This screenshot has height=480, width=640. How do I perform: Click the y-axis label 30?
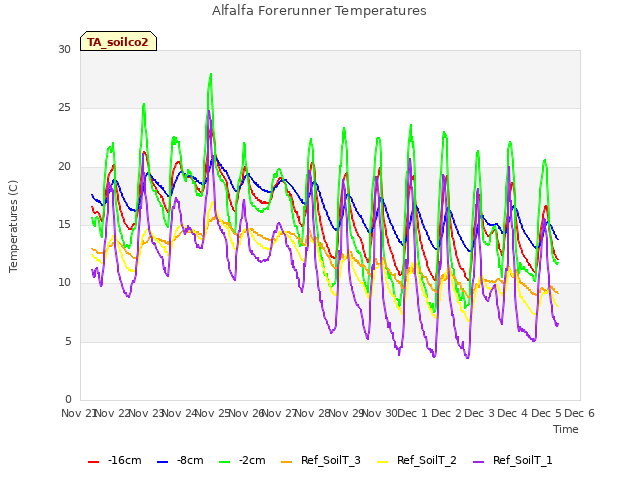64,49
